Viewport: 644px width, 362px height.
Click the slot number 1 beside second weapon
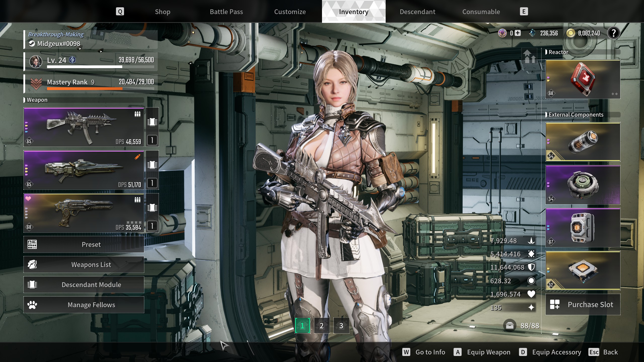click(x=152, y=183)
